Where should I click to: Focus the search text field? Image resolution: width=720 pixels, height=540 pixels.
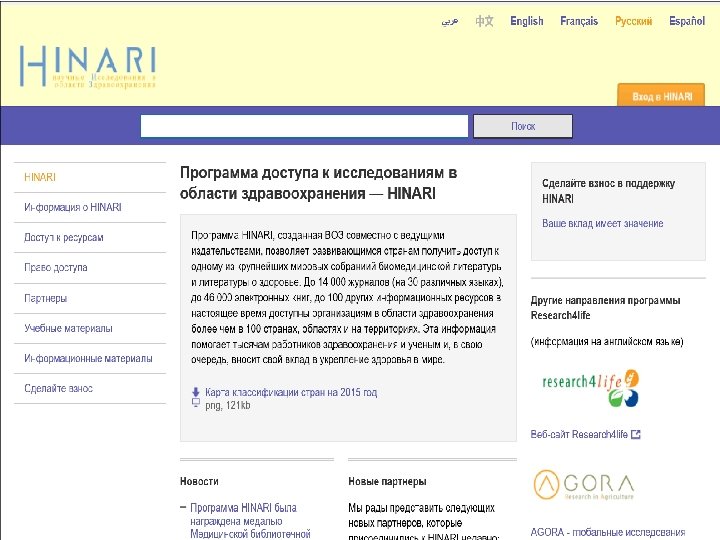coord(304,126)
